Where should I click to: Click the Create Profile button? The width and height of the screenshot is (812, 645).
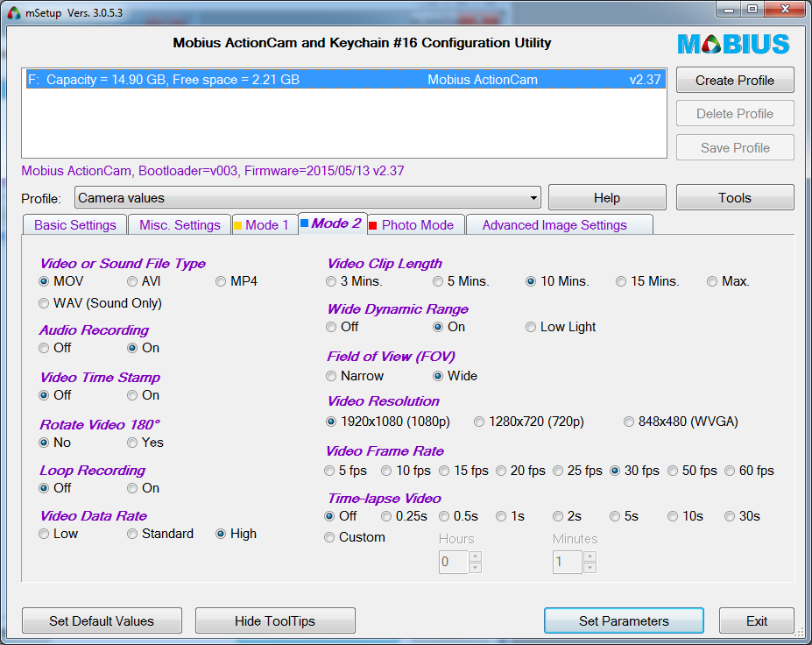point(735,81)
